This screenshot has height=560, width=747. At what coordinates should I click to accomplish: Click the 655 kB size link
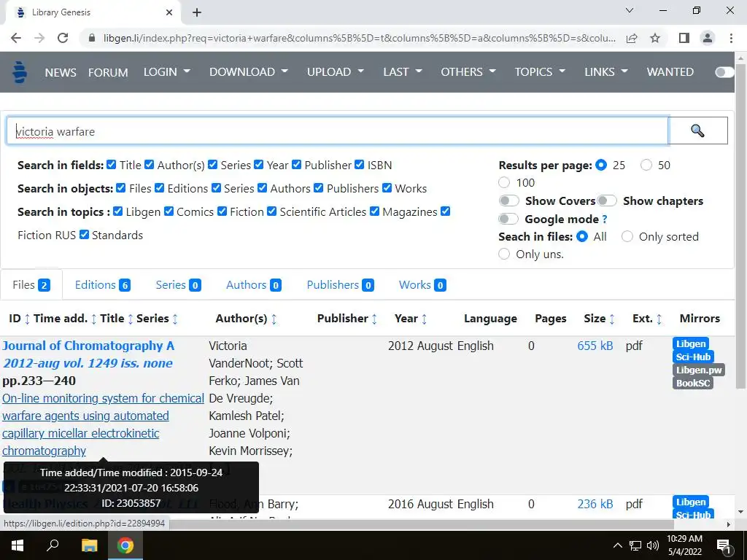595,346
